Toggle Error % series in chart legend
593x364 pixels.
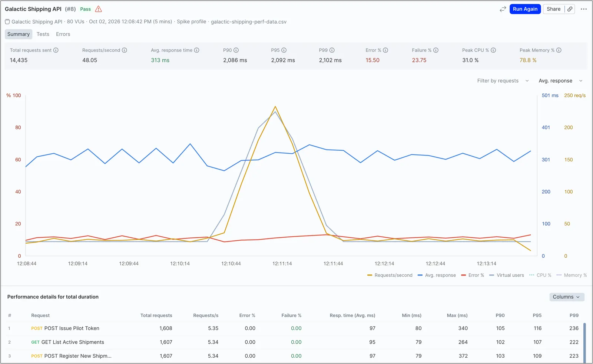[473, 275]
